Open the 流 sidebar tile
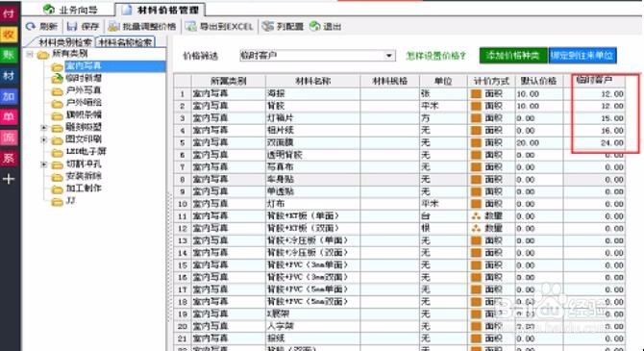This screenshot has height=351, width=644. click(x=9, y=138)
